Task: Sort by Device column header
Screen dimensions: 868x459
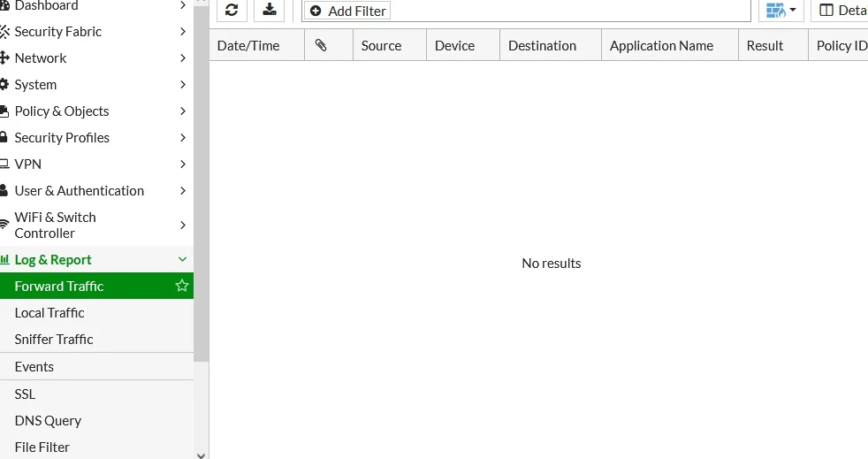Action: click(x=463, y=45)
